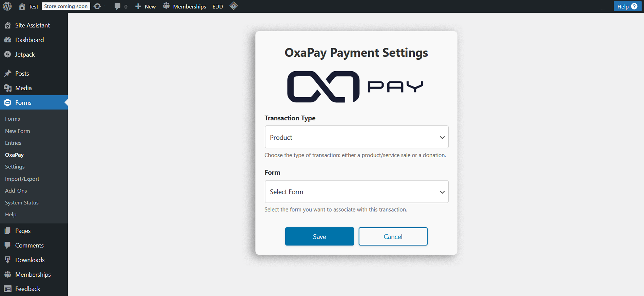This screenshot has width=644, height=296.
Task: Click the Store coming soon badge
Action: 66,6
